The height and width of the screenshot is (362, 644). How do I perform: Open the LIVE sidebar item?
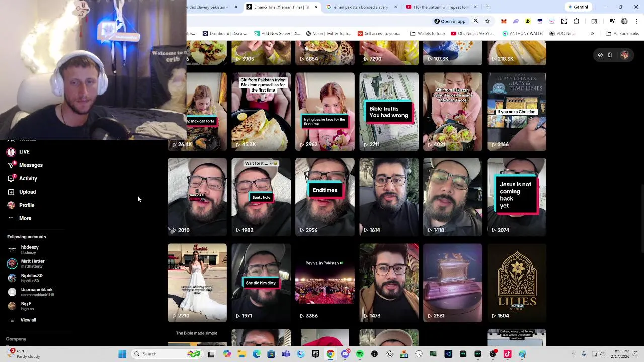click(x=19, y=152)
